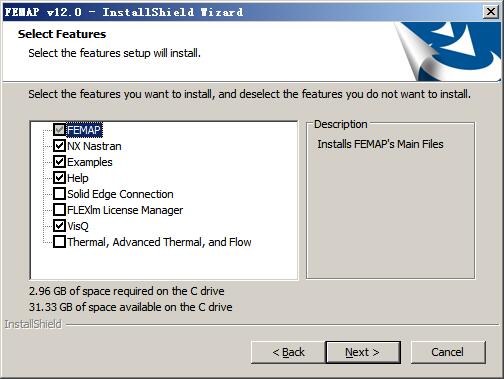Uncheck the Help feature checkbox
Screen dimensions: 504x379
59,177
